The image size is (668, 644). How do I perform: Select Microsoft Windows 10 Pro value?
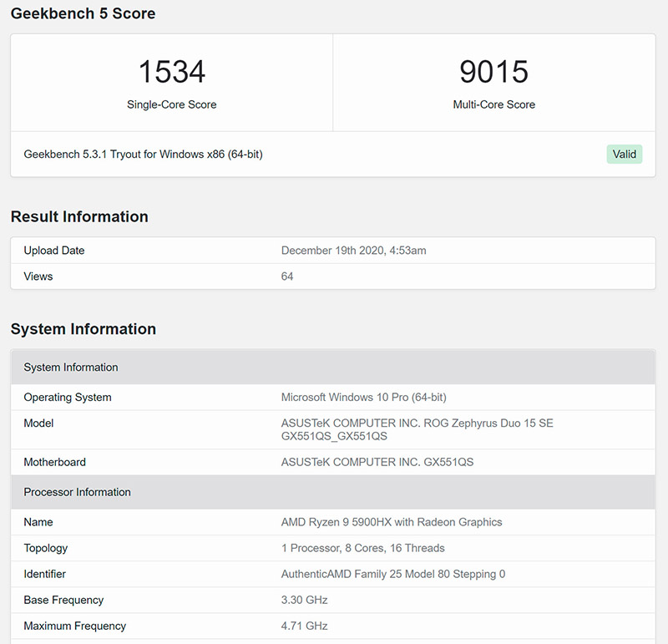364,398
